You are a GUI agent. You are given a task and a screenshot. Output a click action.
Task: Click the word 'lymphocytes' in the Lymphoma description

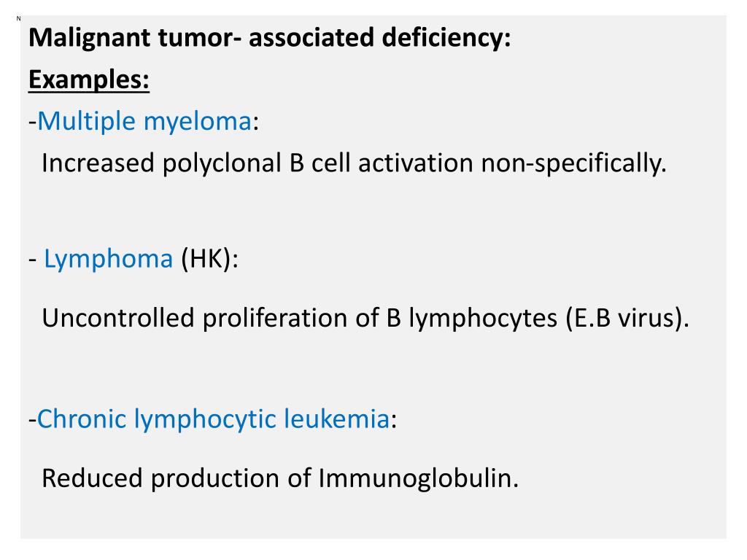[x=483, y=318]
